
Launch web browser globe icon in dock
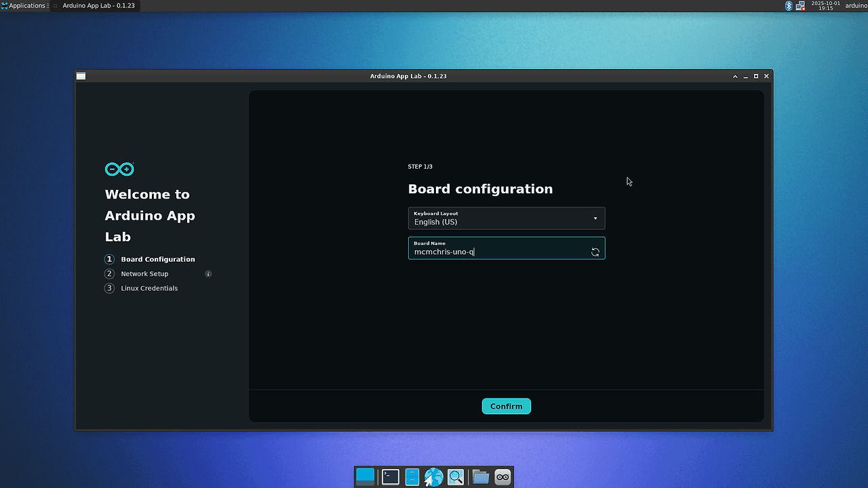[434, 476]
